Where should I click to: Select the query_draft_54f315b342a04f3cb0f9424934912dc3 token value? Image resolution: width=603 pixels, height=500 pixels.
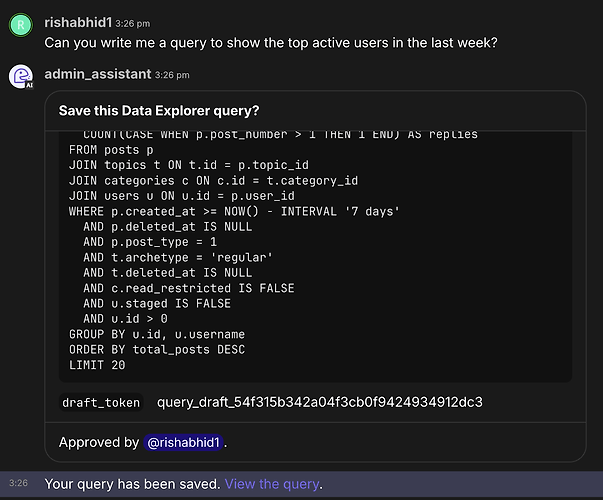320,402
